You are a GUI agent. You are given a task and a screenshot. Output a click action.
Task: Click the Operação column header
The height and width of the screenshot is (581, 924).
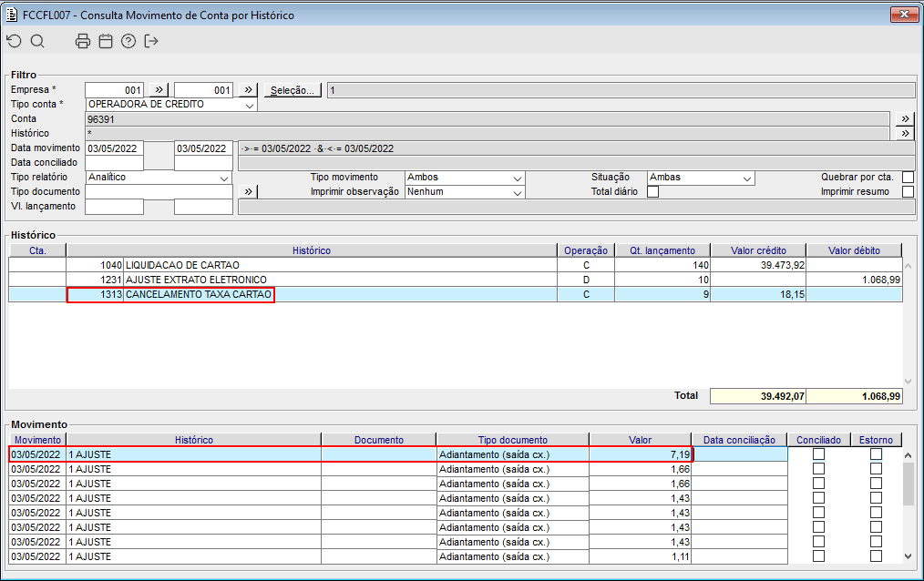[586, 250]
